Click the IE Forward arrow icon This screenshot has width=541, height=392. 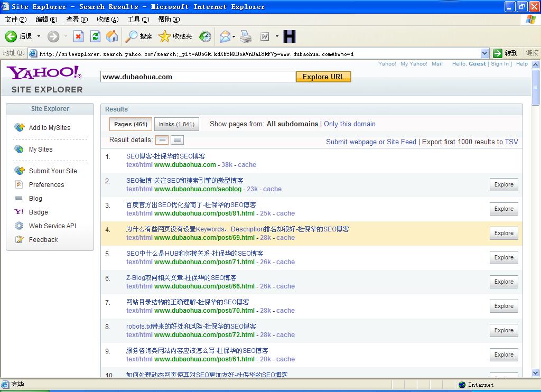tap(53, 36)
